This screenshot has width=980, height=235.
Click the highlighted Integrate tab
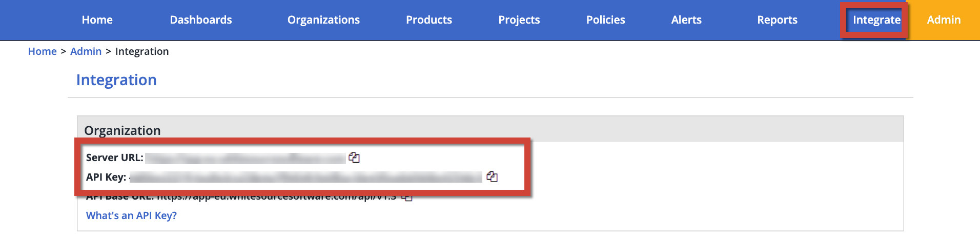(876, 20)
